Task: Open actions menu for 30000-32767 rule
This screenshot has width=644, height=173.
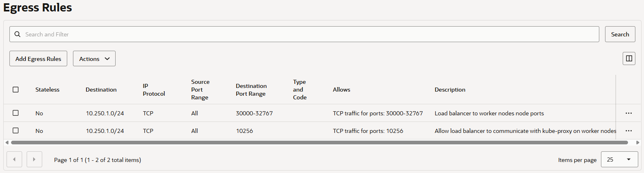Action: click(x=628, y=113)
